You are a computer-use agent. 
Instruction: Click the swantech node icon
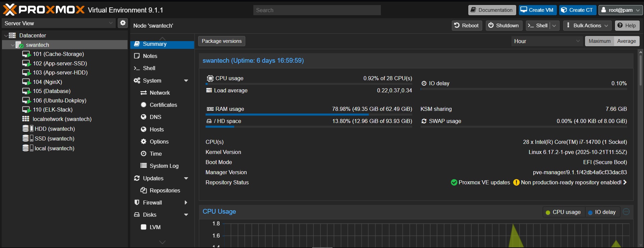20,45
